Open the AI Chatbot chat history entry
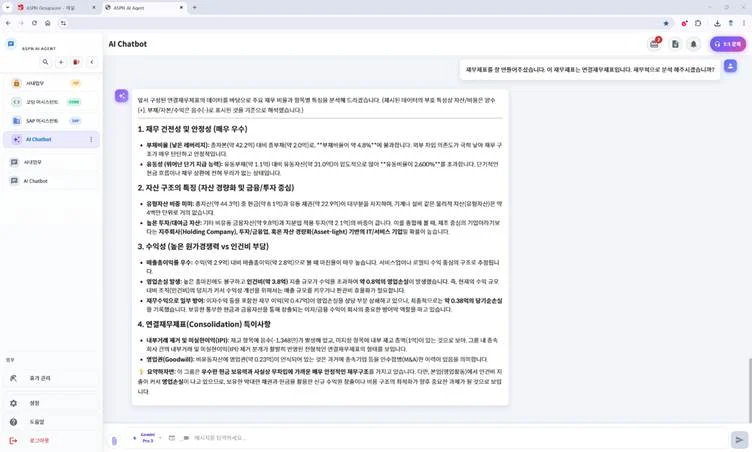 click(x=51, y=181)
